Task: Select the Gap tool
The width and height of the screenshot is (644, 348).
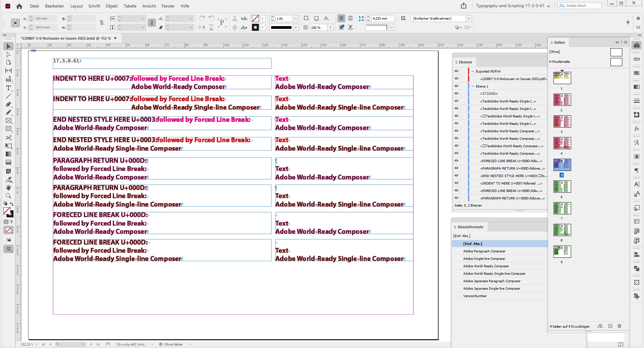Action: point(8,71)
